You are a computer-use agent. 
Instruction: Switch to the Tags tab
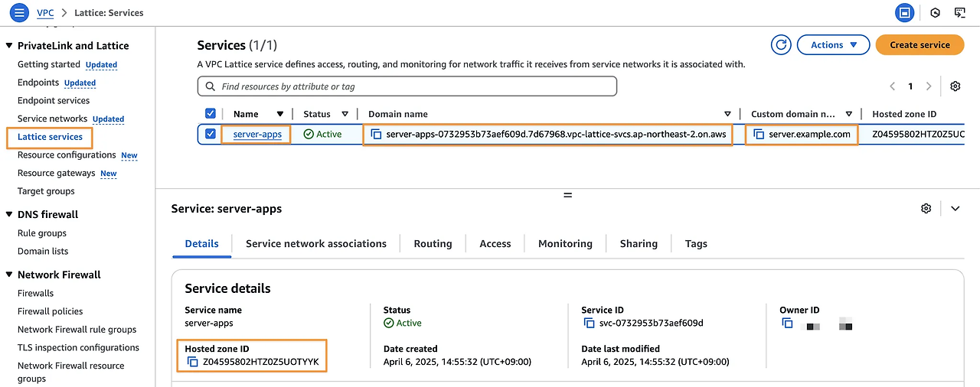(696, 244)
